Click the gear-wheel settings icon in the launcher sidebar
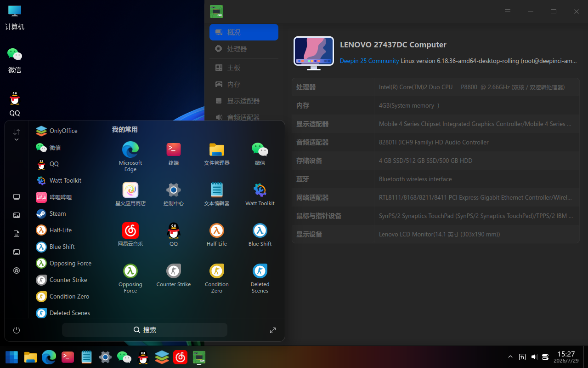This screenshot has height=368, width=588. pos(17,270)
